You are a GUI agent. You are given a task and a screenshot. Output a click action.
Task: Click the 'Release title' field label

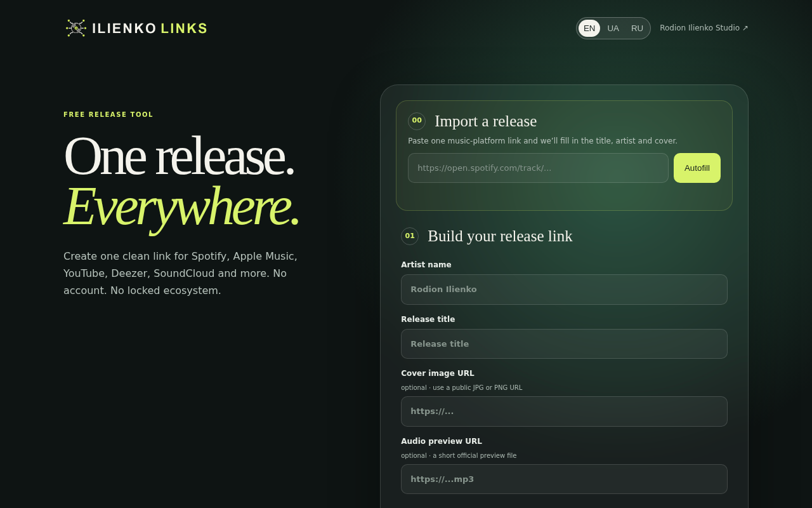[428, 319]
